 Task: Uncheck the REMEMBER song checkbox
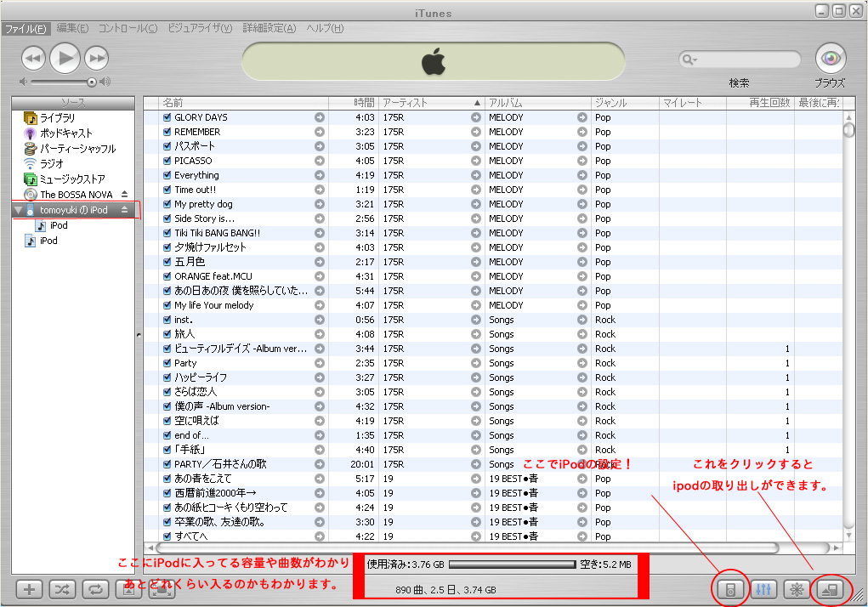pyautogui.click(x=167, y=132)
